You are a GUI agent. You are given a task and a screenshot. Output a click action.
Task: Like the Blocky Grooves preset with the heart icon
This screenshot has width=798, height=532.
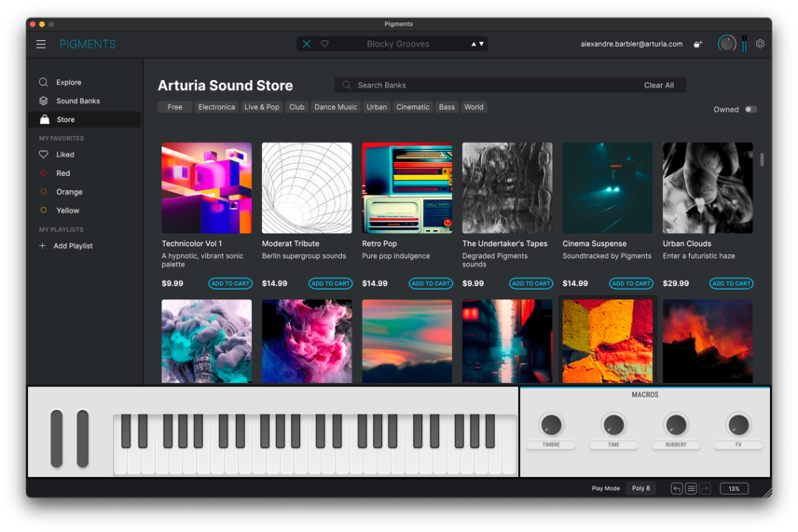[x=324, y=44]
